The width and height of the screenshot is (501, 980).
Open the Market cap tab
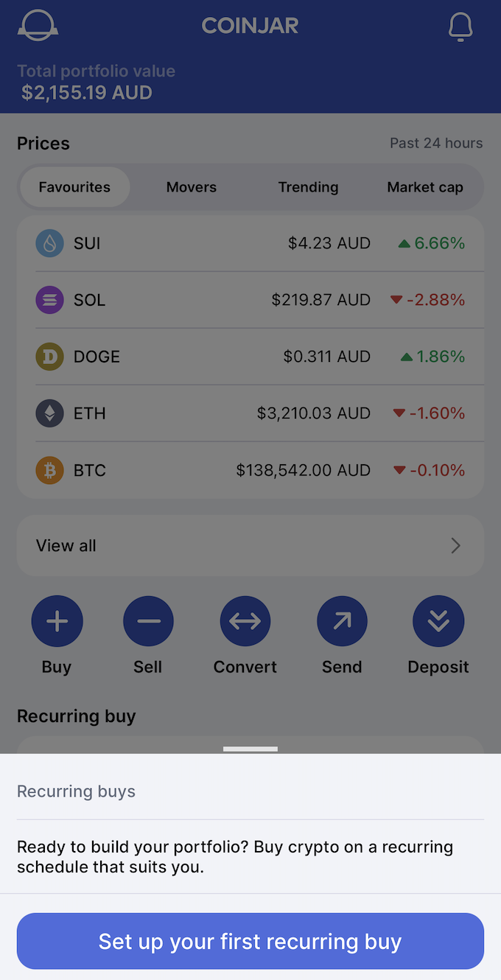[425, 187]
